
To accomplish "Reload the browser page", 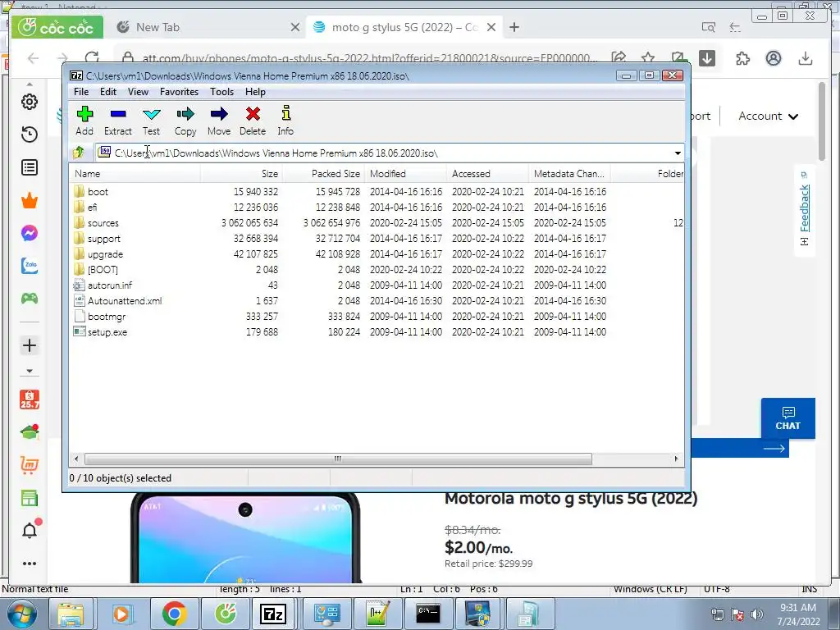I will click(x=92, y=58).
